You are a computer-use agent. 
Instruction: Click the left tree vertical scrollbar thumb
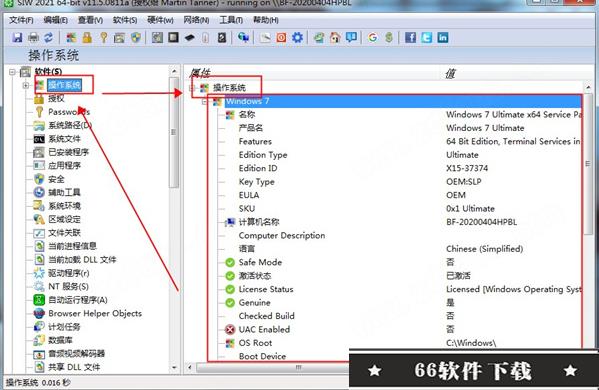pyautogui.click(x=174, y=133)
